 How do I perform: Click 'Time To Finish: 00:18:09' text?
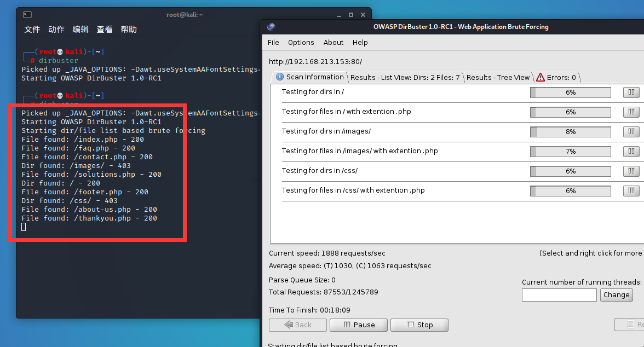[x=309, y=310]
